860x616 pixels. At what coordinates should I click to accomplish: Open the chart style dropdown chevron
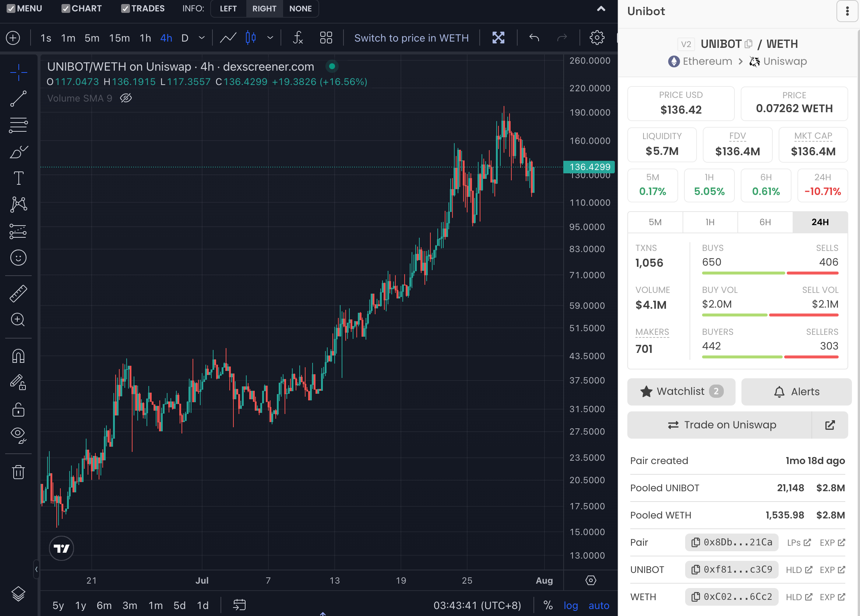tap(270, 38)
